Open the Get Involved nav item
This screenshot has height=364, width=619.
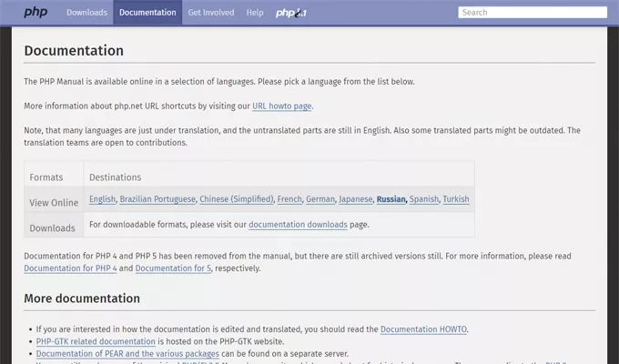point(211,12)
